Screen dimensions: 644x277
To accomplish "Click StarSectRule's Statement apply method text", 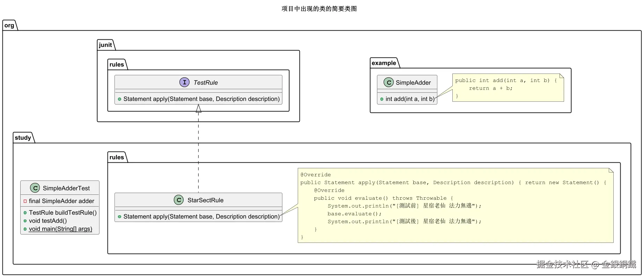I will click(x=201, y=216).
